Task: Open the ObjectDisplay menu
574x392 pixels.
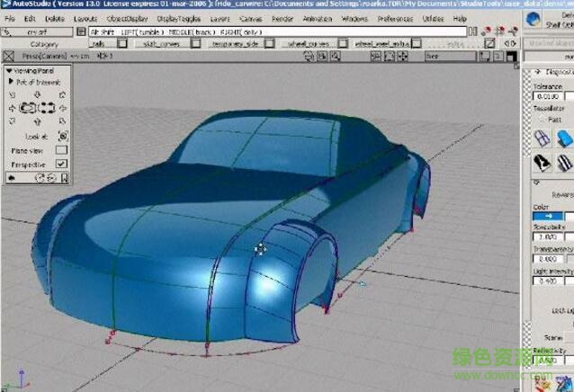Action: (127, 19)
